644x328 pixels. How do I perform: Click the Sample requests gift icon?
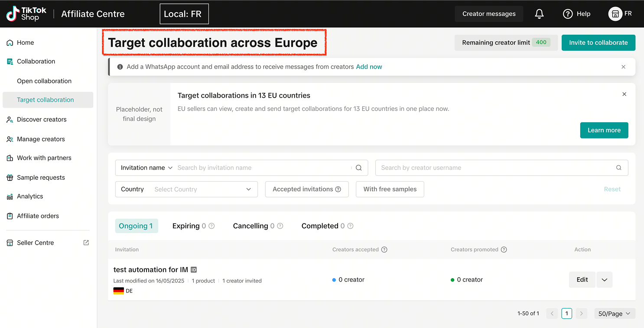tap(10, 177)
